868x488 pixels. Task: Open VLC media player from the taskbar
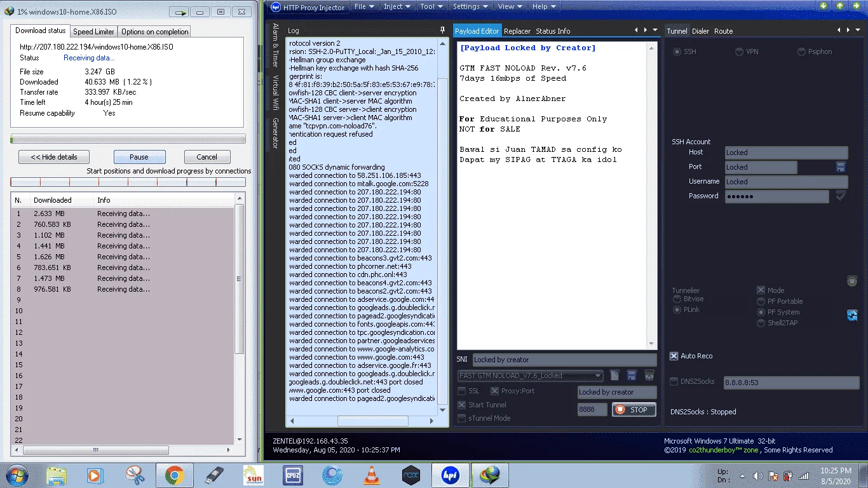[372, 475]
